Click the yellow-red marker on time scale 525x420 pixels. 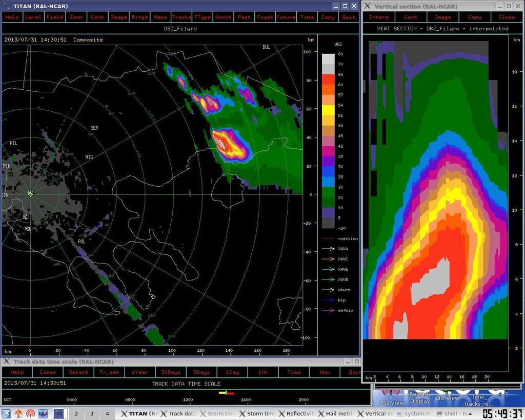click(226, 392)
